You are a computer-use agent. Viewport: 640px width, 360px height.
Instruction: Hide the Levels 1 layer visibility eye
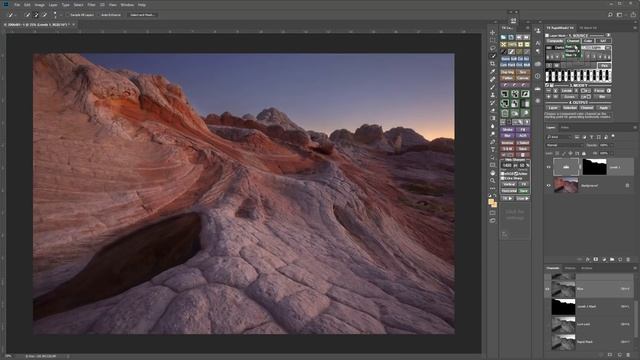click(x=549, y=167)
